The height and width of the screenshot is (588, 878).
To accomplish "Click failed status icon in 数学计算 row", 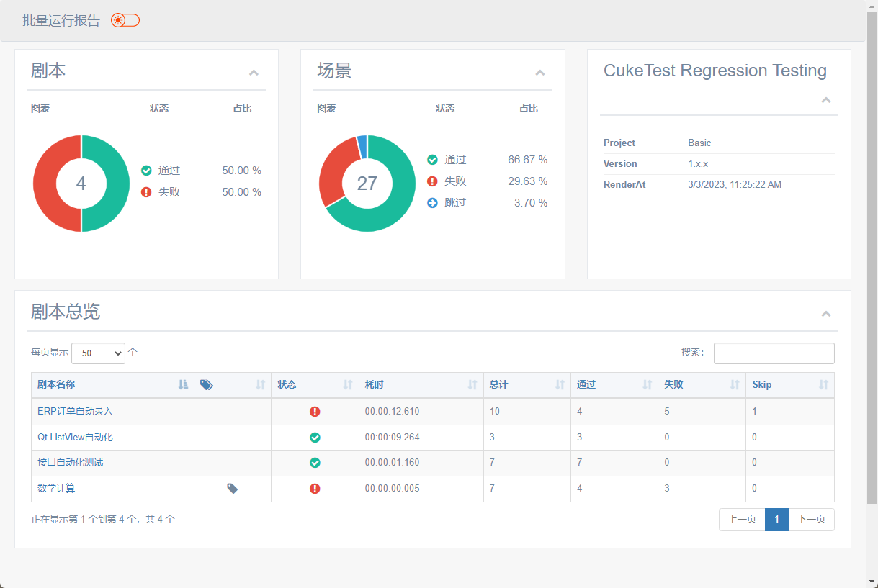I will coord(315,489).
